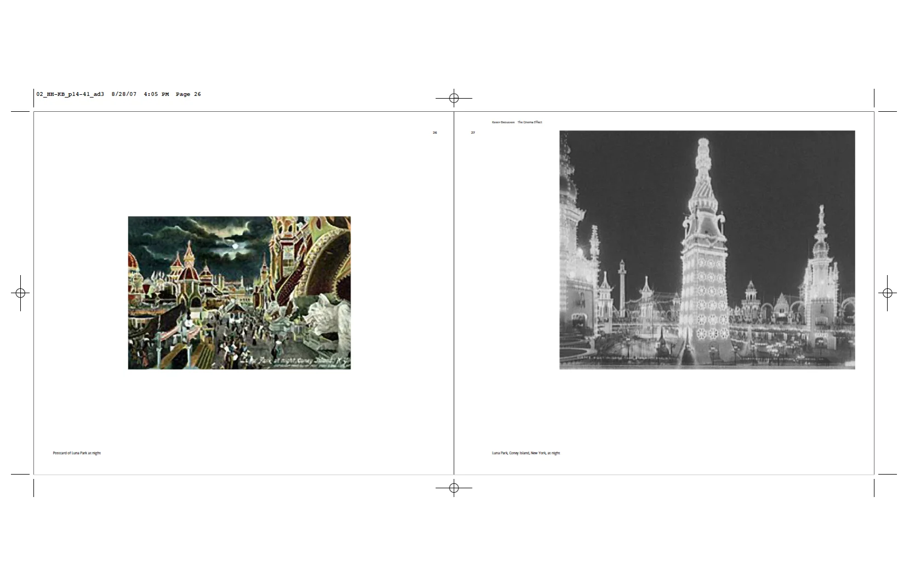The width and height of the screenshot is (909, 588).
Task: Click the caption "Postcard of Luna Park at night"
Action: tap(77, 453)
